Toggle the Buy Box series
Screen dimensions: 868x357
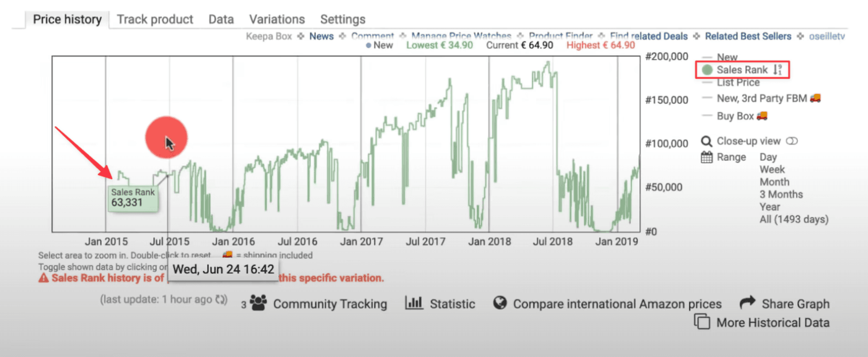[735, 116]
